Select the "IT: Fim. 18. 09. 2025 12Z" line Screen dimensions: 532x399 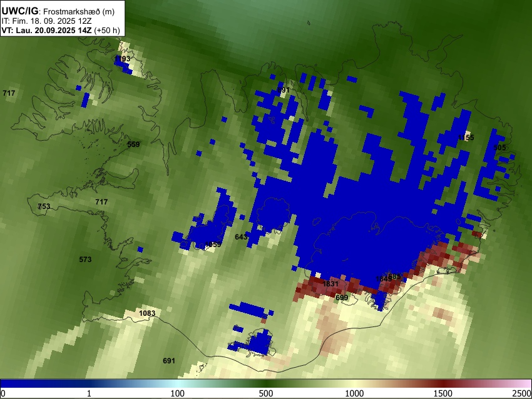click(x=46, y=21)
